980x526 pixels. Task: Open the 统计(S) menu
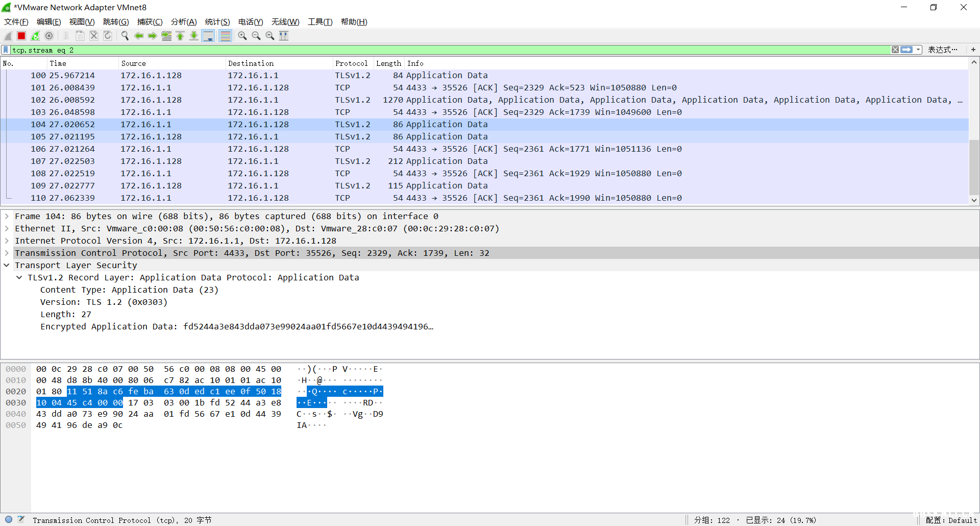[217, 22]
